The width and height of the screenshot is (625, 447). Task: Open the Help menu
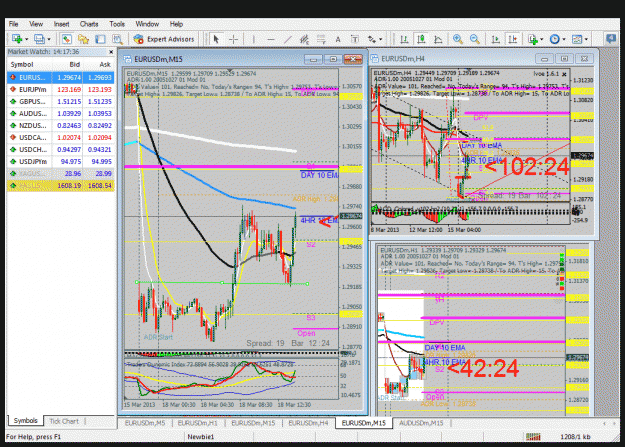click(176, 24)
